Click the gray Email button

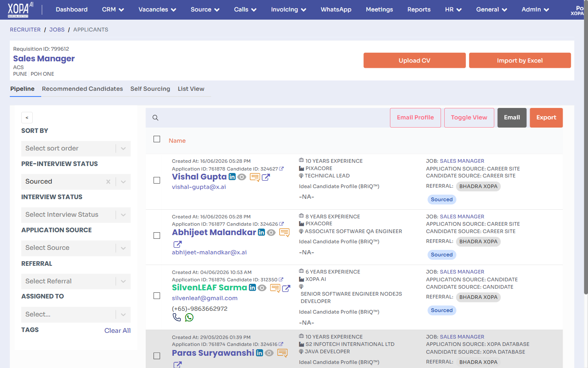(512, 118)
